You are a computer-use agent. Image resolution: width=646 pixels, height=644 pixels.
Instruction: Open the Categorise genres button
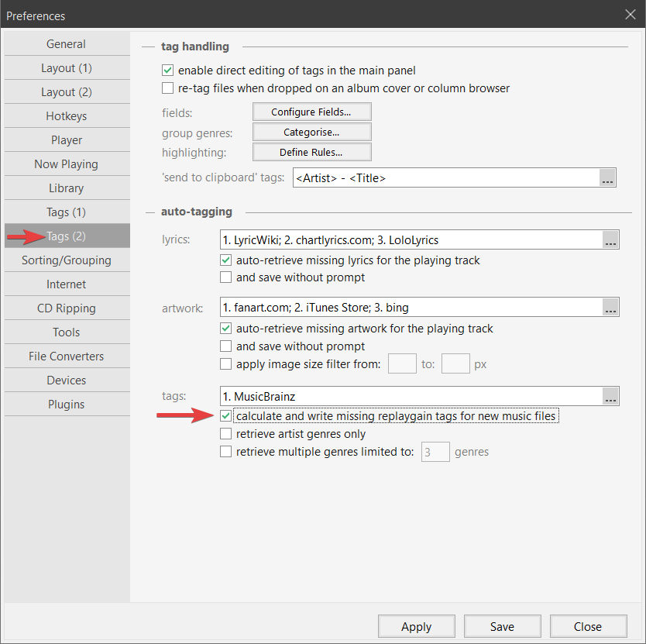(x=311, y=133)
